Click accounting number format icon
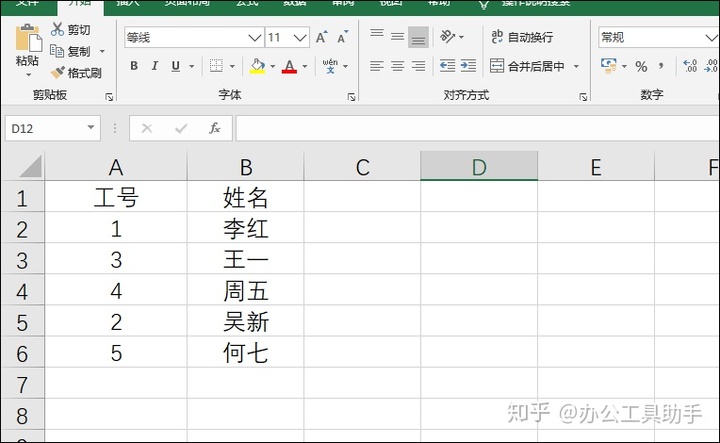This screenshot has height=443, width=720. 609,66
